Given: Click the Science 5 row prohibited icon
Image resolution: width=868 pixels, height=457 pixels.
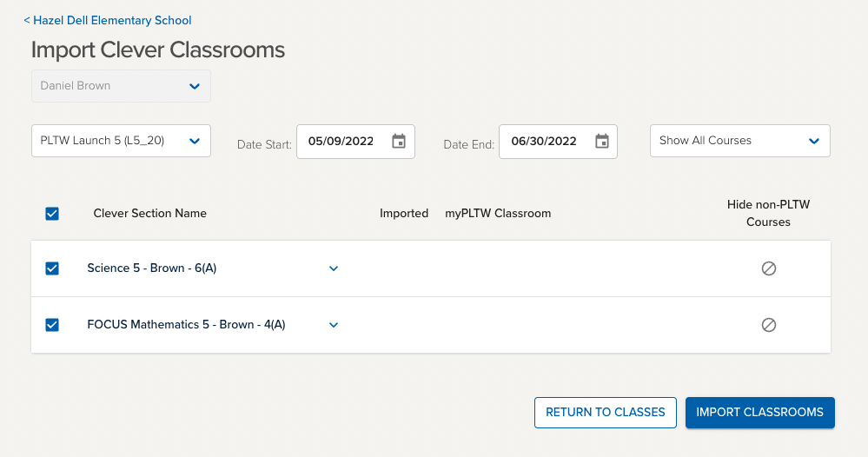Looking at the screenshot, I should pyautogui.click(x=768, y=268).
